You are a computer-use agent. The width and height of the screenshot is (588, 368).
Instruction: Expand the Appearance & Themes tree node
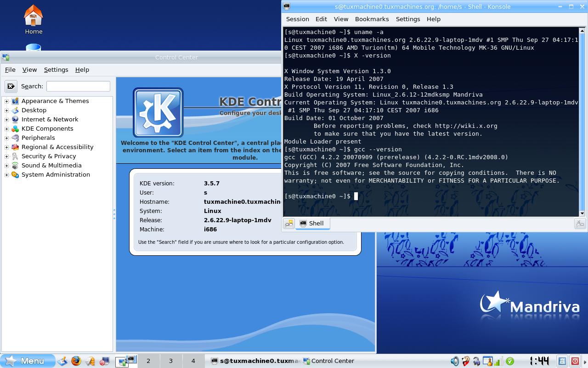7,101
